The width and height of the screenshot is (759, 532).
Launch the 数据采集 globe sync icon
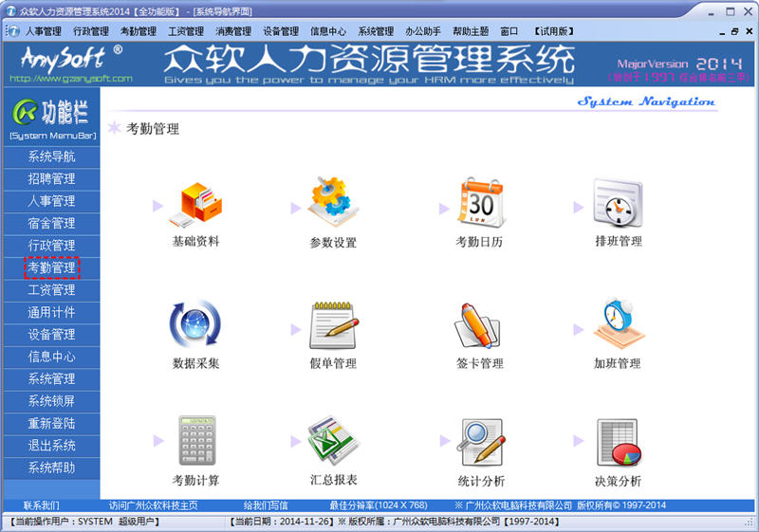195,323
